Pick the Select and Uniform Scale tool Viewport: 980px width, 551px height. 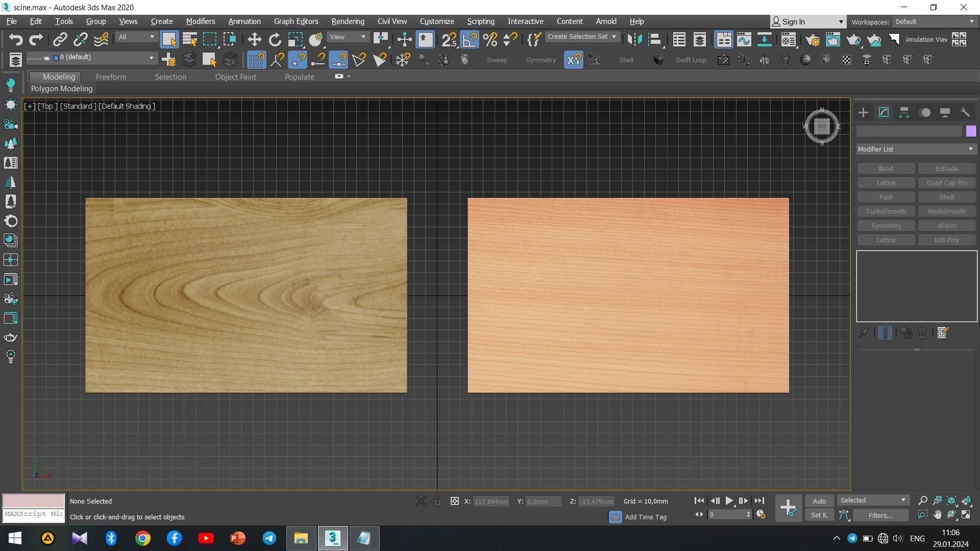(295, 40)
